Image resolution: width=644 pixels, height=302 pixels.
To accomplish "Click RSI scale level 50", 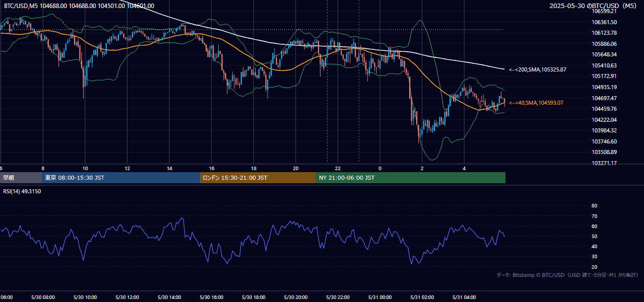I will pos(594,236).
